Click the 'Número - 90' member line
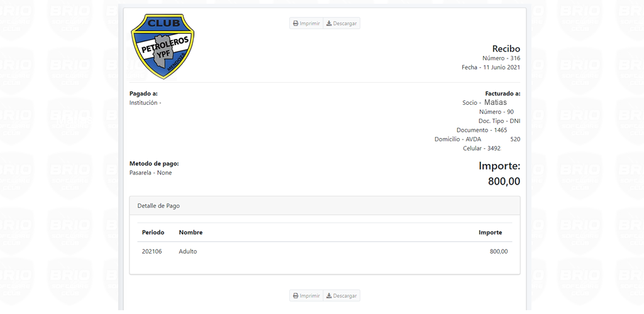Screen dimensions: 644x314 pyautogui.click(x=497, y=112)
